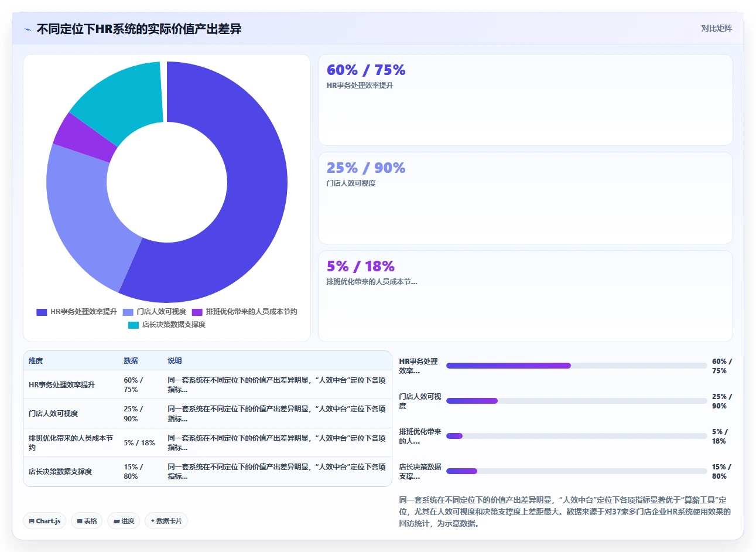Click 维度 column header
Image resolution: width=756 pixels, height=552 pixels.
pyautogui.click(x=36, y=361)
